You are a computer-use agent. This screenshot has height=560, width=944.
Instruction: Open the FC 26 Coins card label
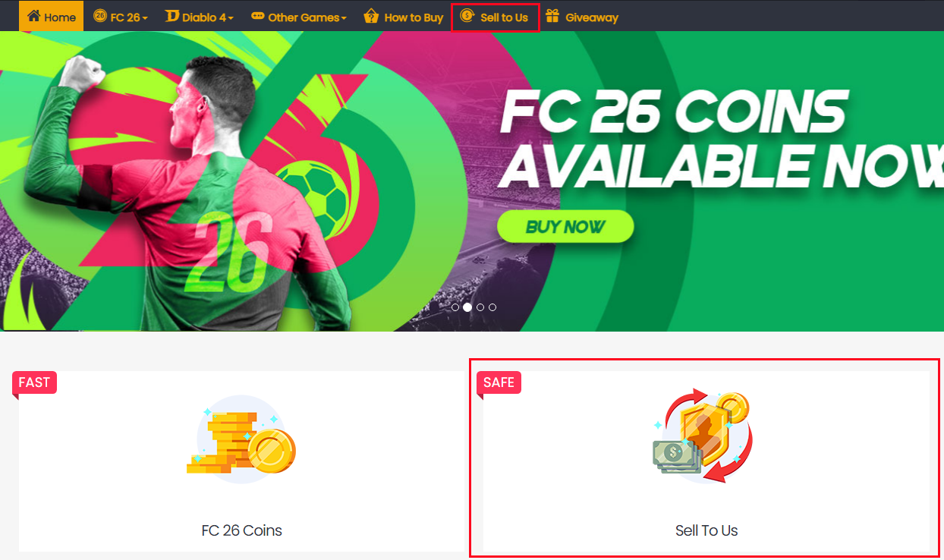click(x=241, y=530)
